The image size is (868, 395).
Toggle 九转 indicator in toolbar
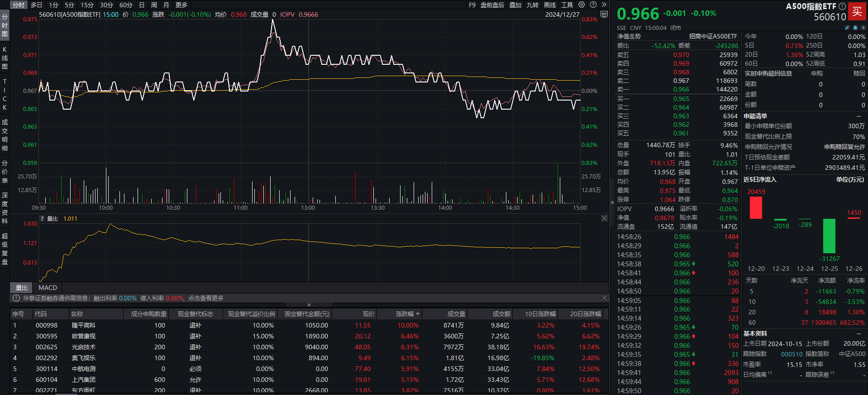click(532, 5)
